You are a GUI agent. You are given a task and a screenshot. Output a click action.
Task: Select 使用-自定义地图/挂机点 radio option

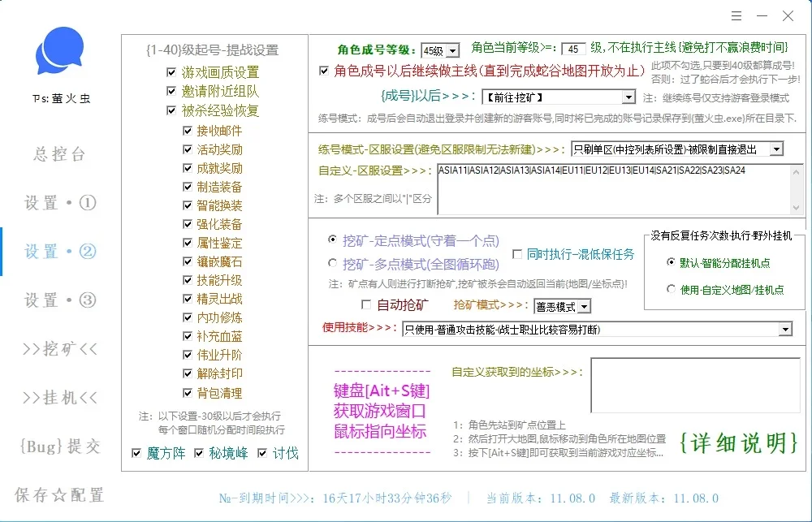[x=671, y=289]
